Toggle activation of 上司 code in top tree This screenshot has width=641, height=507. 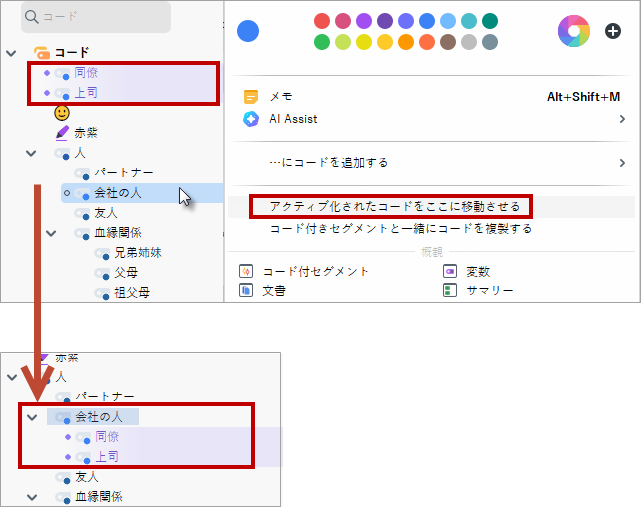(47, 93)
